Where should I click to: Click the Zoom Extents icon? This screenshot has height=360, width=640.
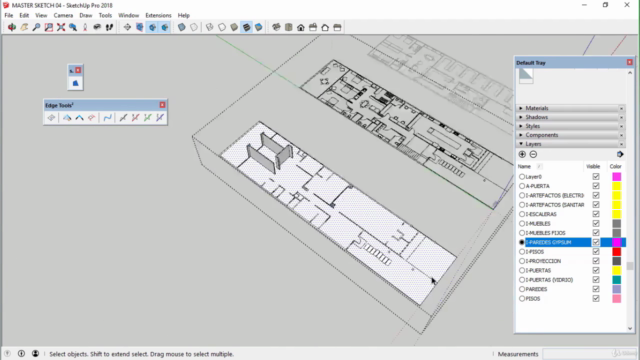[61, 27]
